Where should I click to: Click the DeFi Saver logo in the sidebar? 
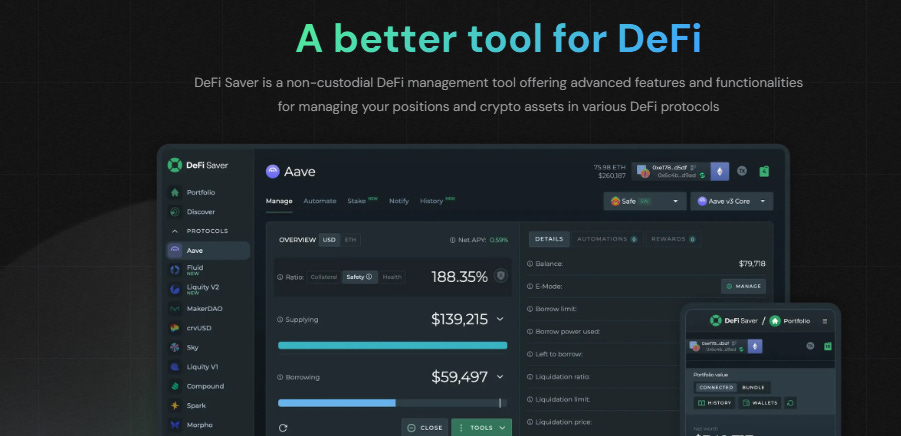click(x=198, y=165)
